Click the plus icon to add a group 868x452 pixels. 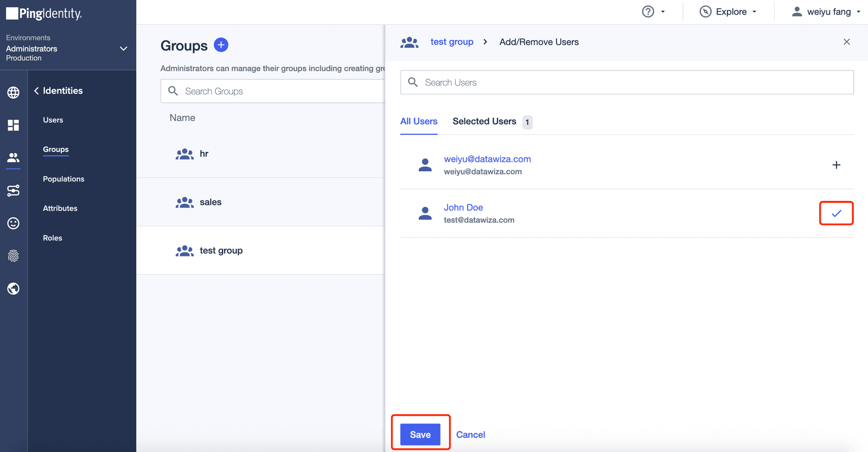point(221,45)
